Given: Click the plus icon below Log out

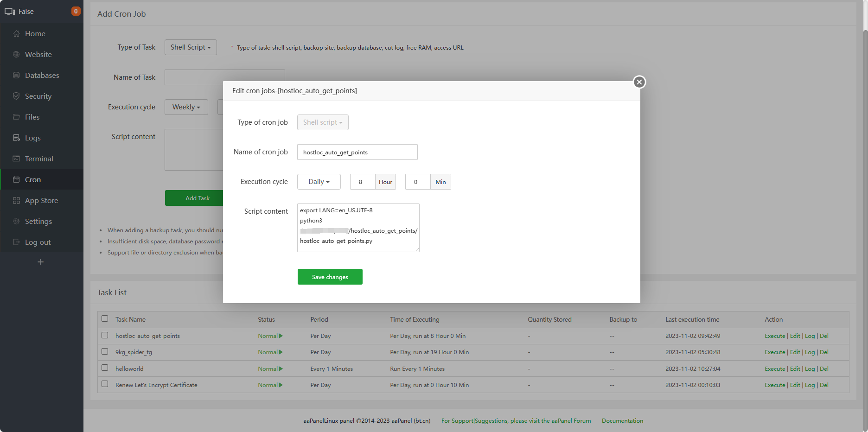Looking at the screenshot, I should point(41,262).
